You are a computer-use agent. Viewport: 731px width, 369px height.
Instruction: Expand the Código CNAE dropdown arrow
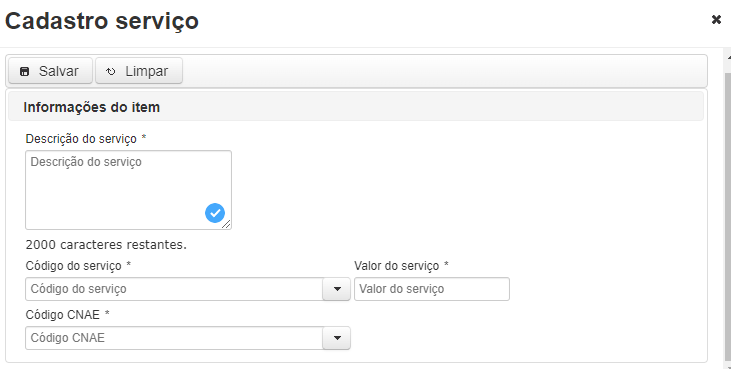337,338
